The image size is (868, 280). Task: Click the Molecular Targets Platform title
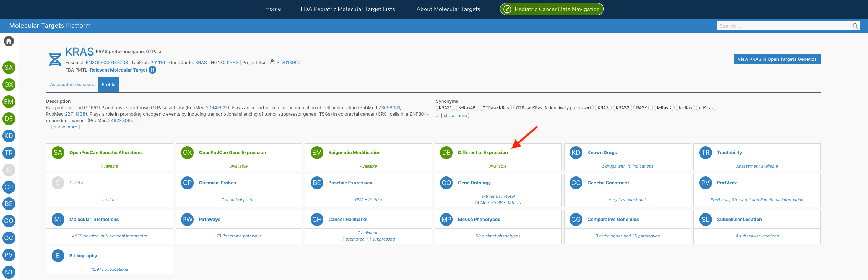pyautogui.click(x=50, y=26)
